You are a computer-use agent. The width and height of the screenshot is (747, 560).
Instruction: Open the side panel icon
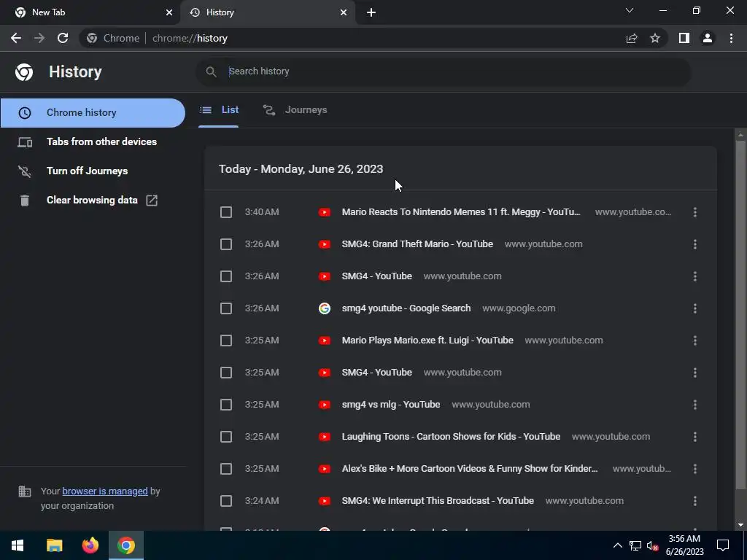684,38
